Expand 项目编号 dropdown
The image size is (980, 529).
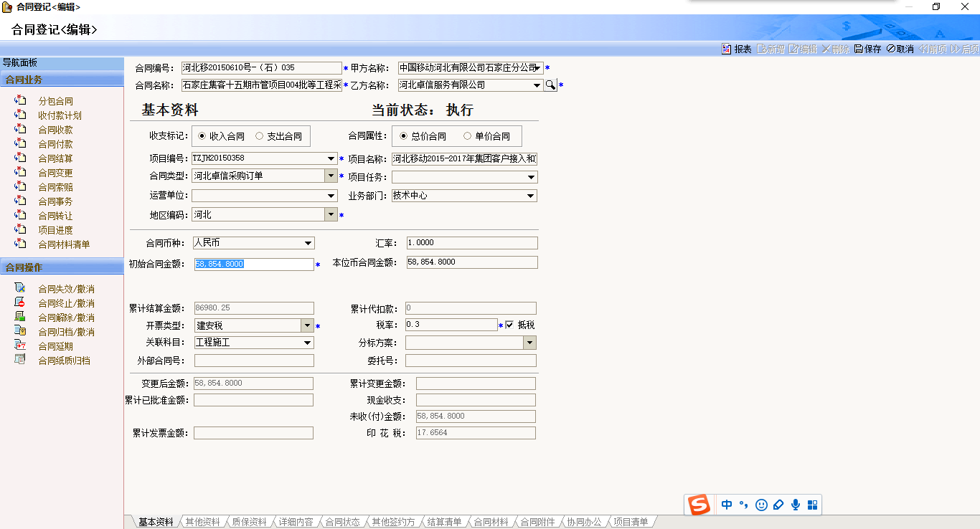pyautogui.click(x=331, y=158)
